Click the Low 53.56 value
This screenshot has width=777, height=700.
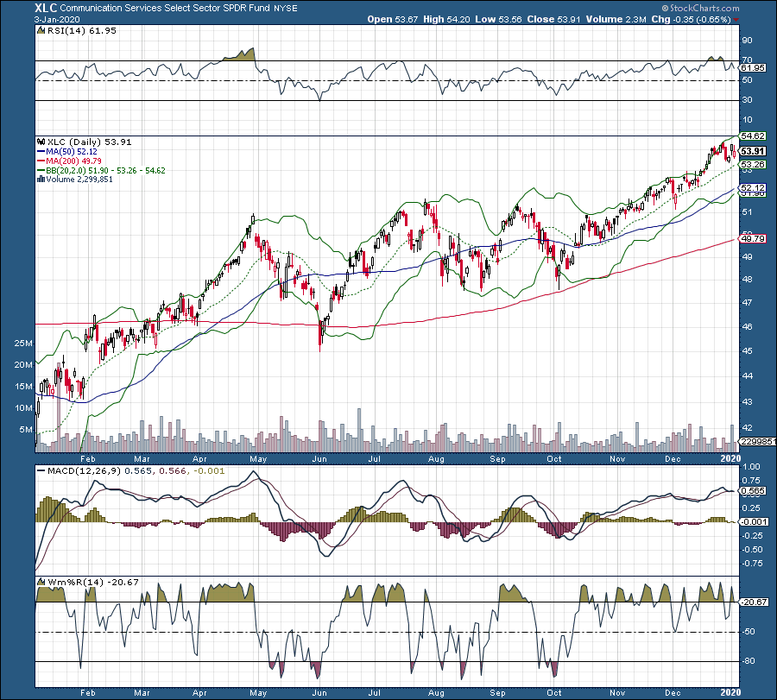(x=498, y=19)
